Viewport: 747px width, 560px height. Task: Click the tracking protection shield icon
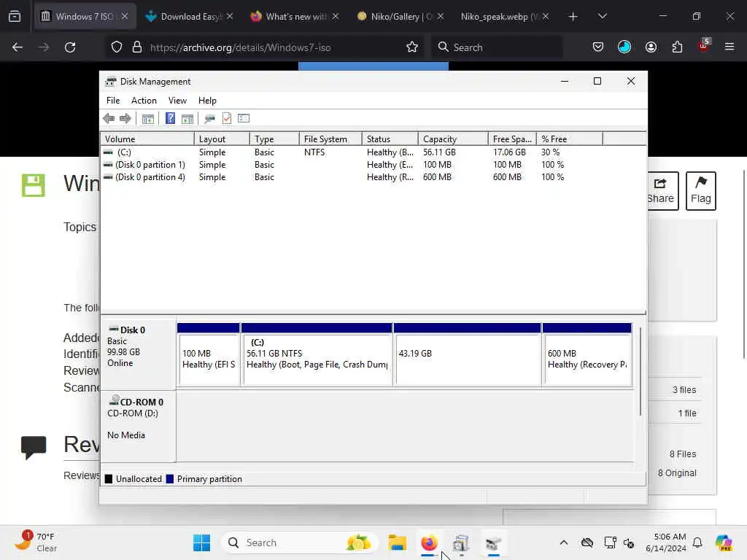[117, 47]
